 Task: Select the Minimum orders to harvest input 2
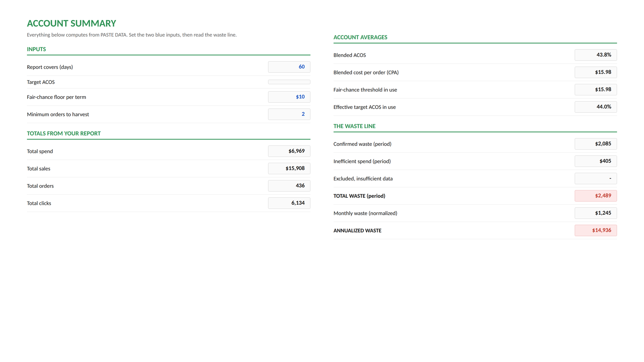pos(289,114)
